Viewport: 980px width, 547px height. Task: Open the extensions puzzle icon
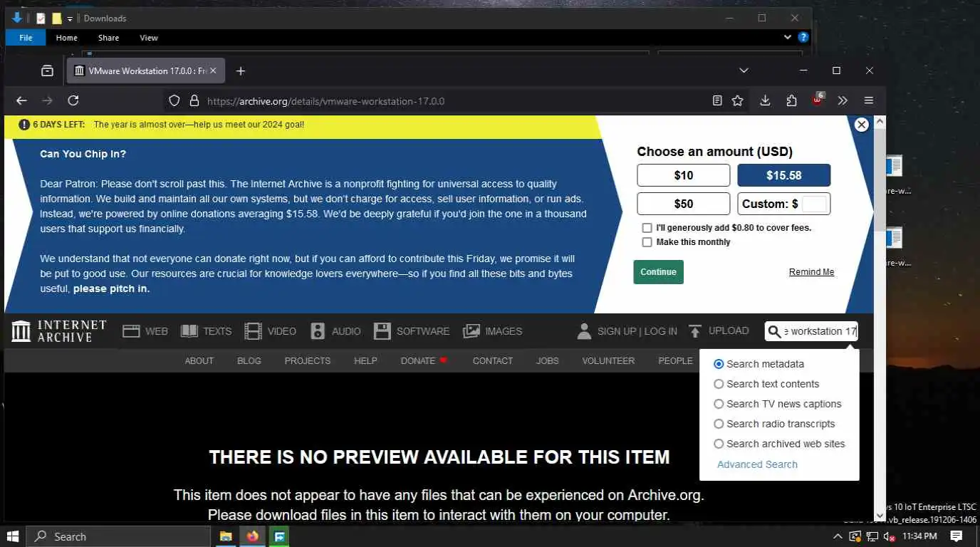coord(791,101)
